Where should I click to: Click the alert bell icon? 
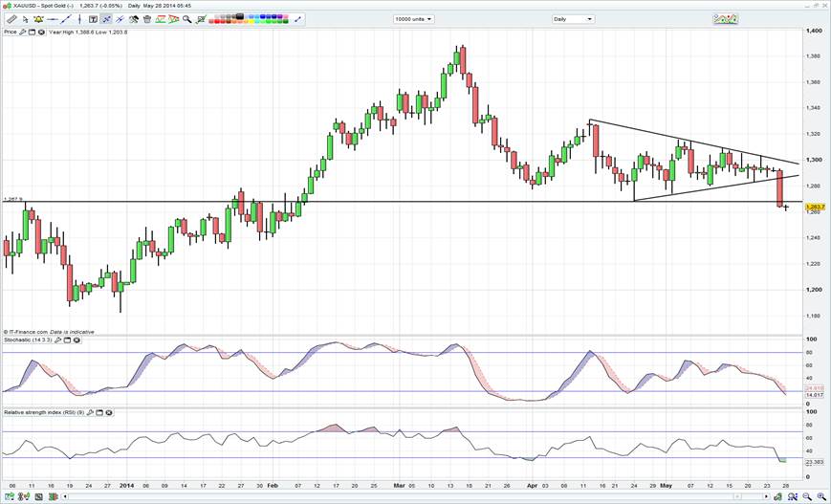coord(38,19)
